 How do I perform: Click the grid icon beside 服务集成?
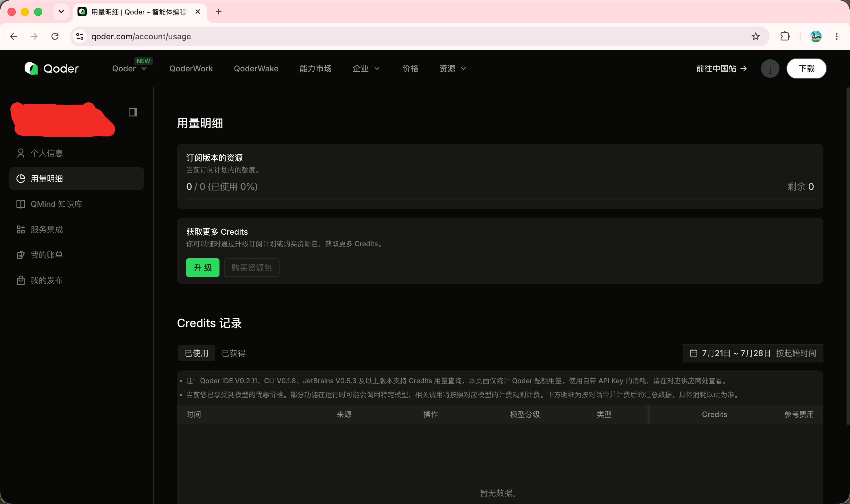[21, 229]
